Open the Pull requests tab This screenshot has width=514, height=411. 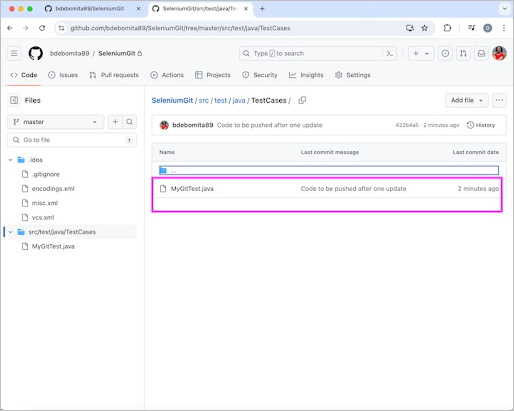point(114,75)
